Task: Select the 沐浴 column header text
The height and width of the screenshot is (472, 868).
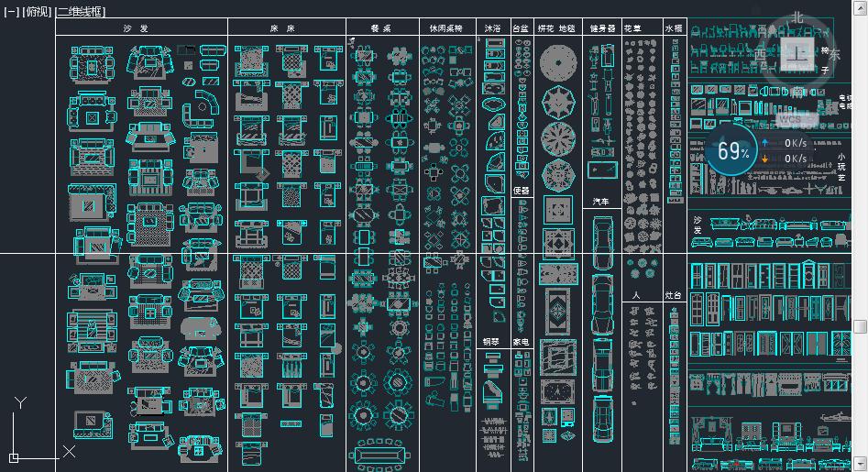Action: point(492,27)
